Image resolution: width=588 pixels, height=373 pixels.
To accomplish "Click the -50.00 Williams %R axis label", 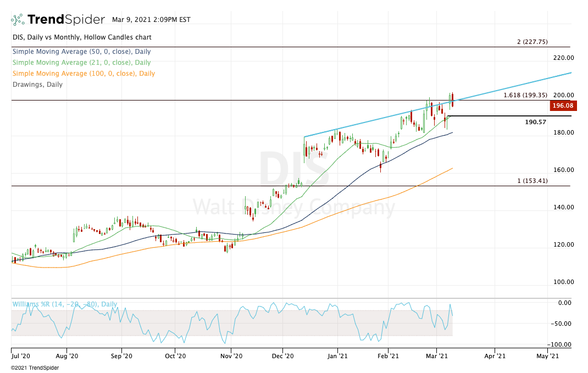I will (x=563, y=324).
